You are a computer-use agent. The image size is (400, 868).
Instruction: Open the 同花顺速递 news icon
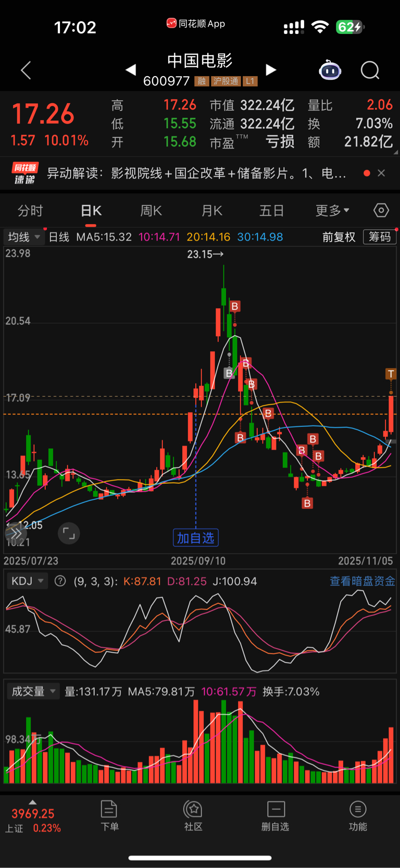[24, 173]
